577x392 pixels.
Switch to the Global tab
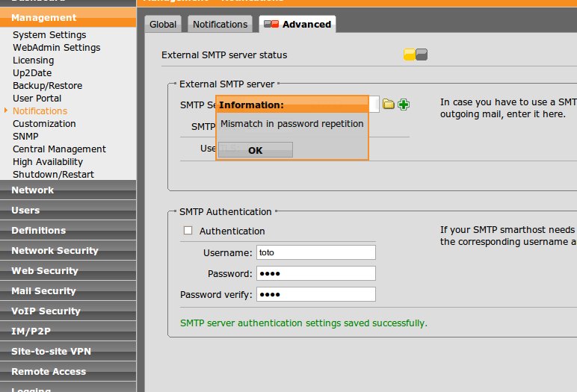tap(163, 25)
